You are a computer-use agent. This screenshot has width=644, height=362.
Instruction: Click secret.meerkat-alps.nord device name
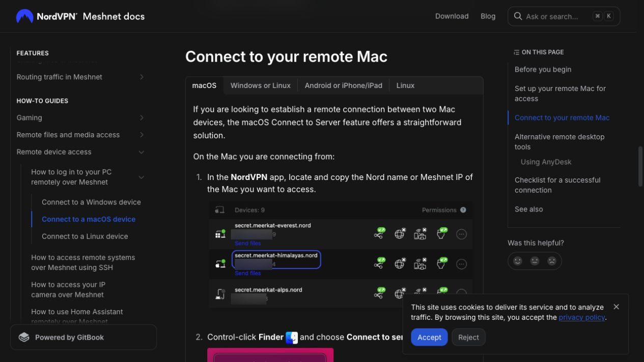[268, 290]
